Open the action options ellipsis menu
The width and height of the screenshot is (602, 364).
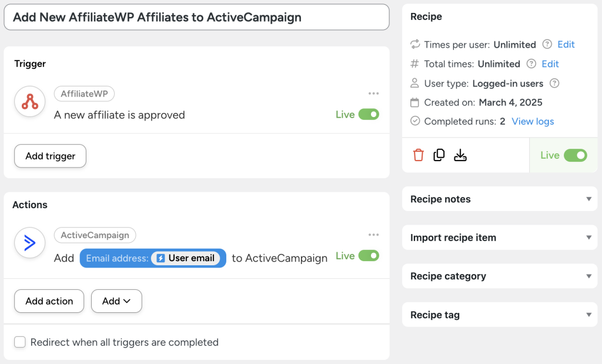tap(373, 234)
